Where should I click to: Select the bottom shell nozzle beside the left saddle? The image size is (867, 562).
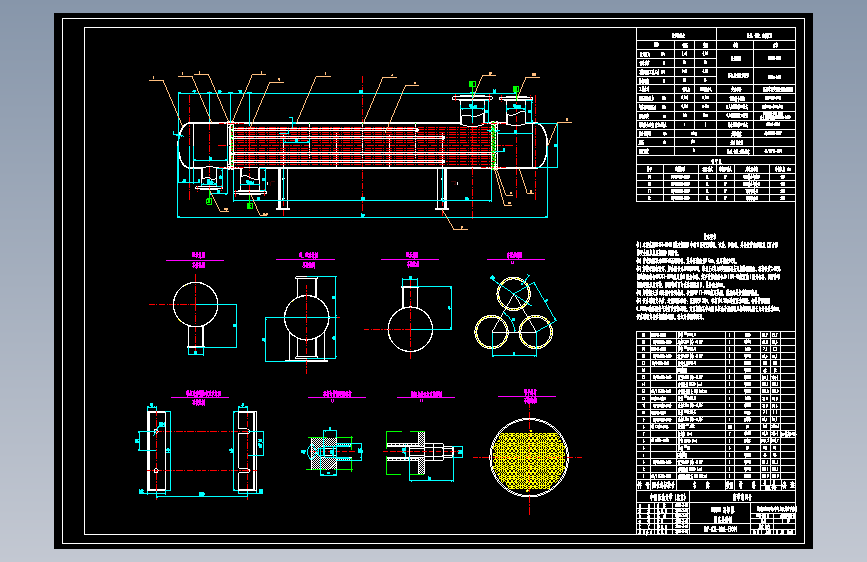[250, 181]
